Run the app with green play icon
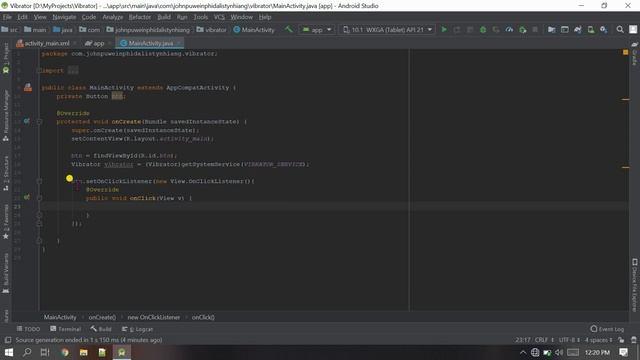This screenshot has height=360, width=640. click(444, 29)
